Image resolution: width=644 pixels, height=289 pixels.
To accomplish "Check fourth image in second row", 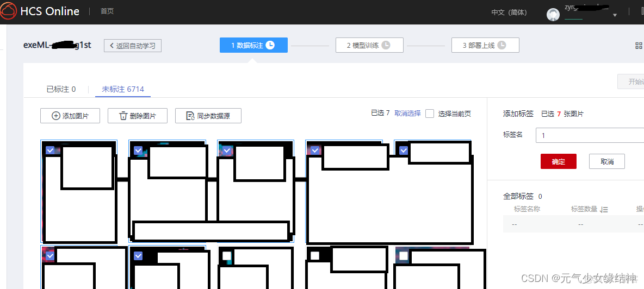I will click(x=315, y=256).
